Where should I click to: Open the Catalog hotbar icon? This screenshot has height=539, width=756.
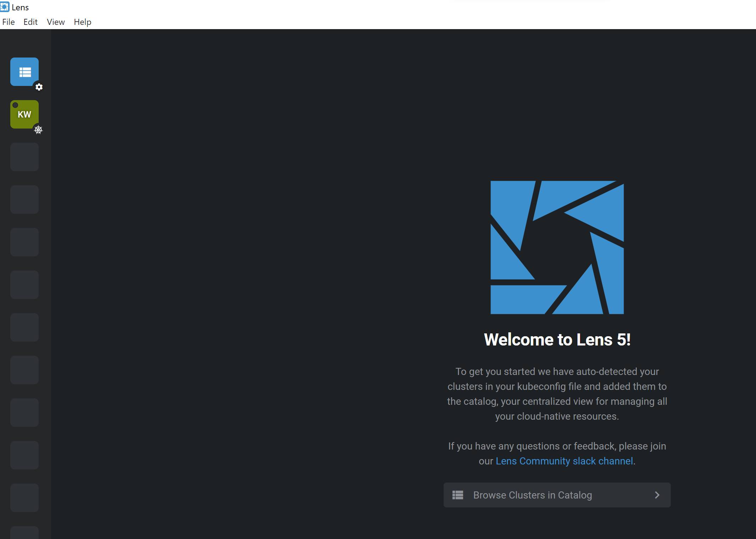click(x=24, y=72)
